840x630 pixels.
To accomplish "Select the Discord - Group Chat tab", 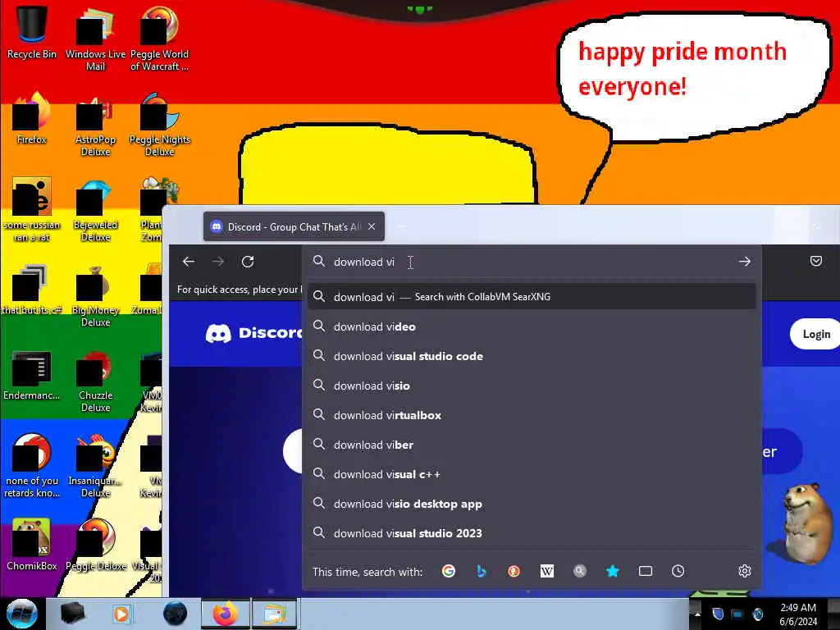I will (x=294, y=226).
